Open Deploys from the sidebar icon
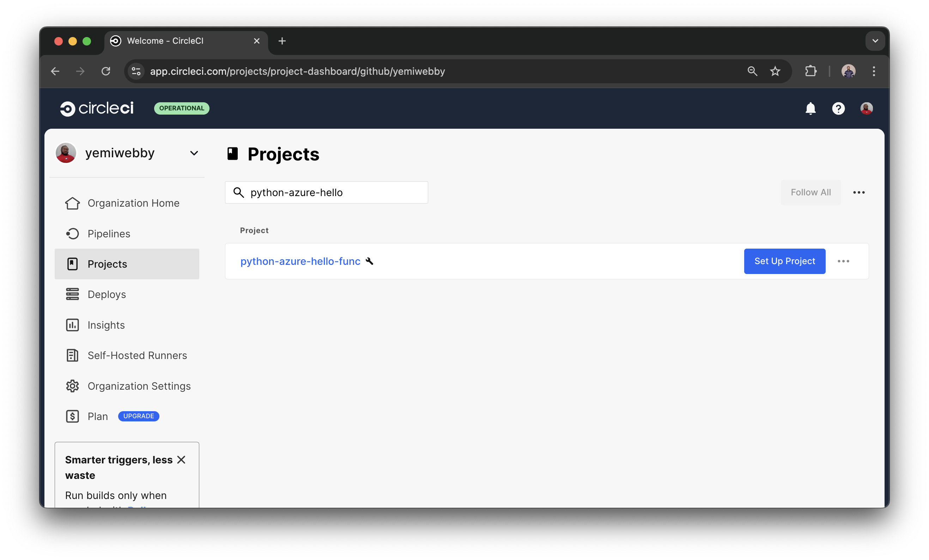The image size is (929, 560). point(72,294)
